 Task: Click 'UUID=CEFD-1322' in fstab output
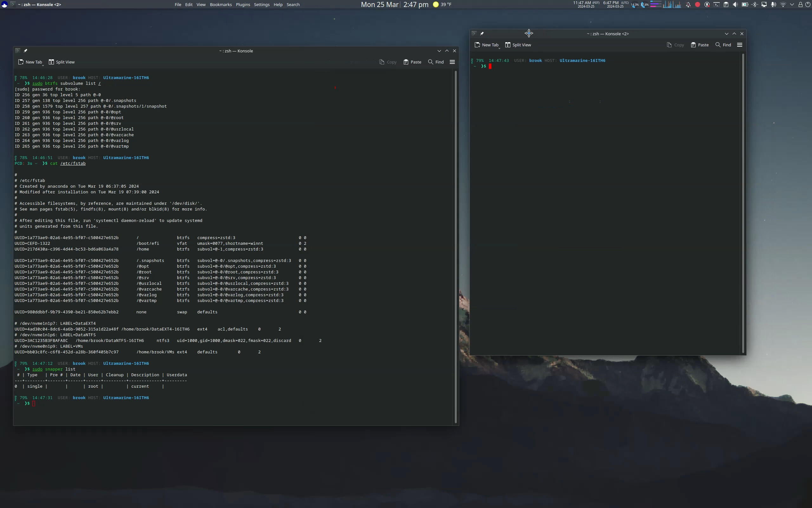pyautogui.click(x=32, y=243)
